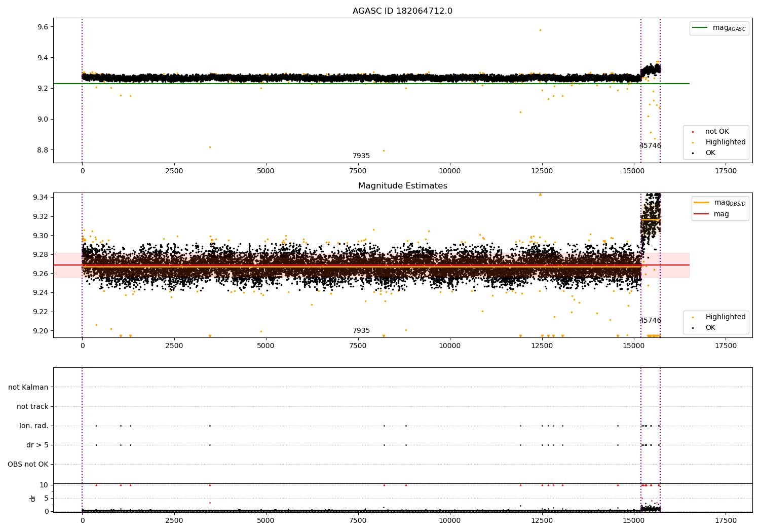
Task: Click x-axis tick '17500' under the AGASC plot
Action: [x=726, y=171]
